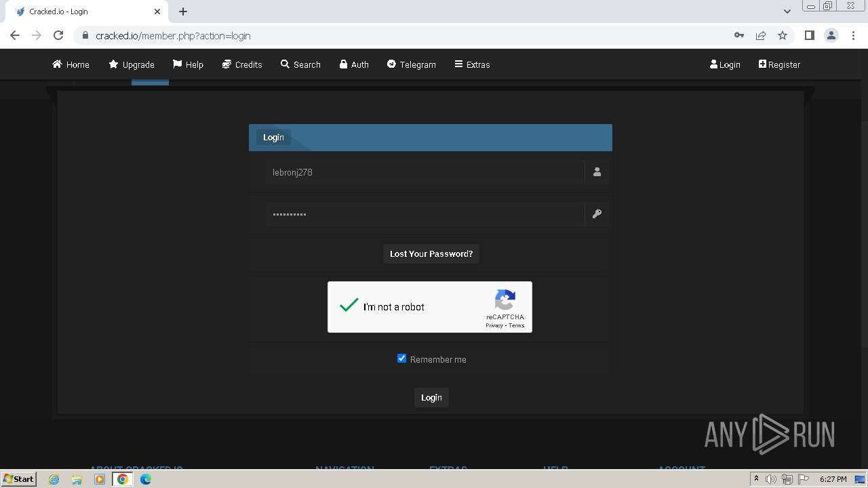The width and height of the screenshot is (868, 488).
Task: Toggle the I'm not a robot checkbox
Action: pyautogui.click(x=349, y=306)
